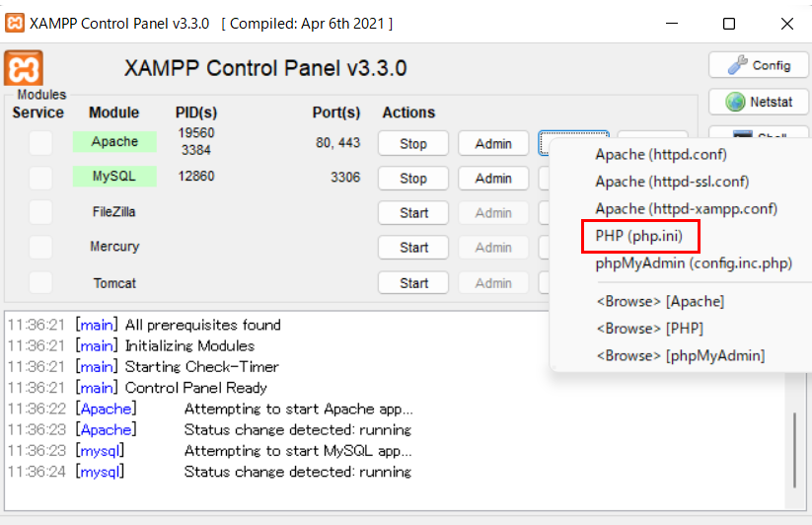Open phpMyAdmin (config.inc.php) menu entry

pos(694,263)
